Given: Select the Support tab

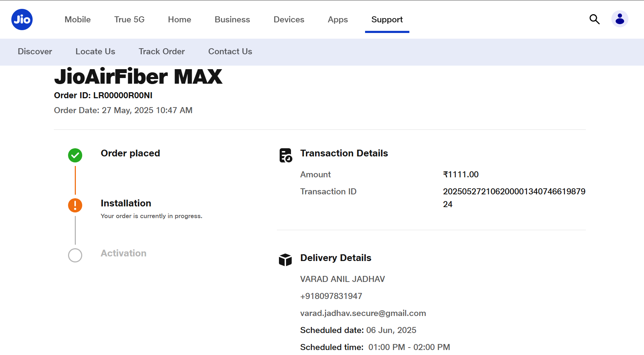Looking at the screenshot, I should click(x=387, y=20).
